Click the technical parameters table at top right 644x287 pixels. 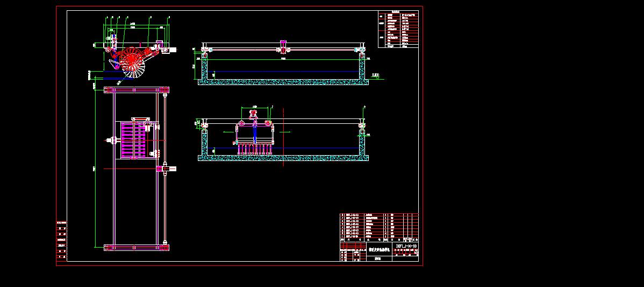pos(398,29)
